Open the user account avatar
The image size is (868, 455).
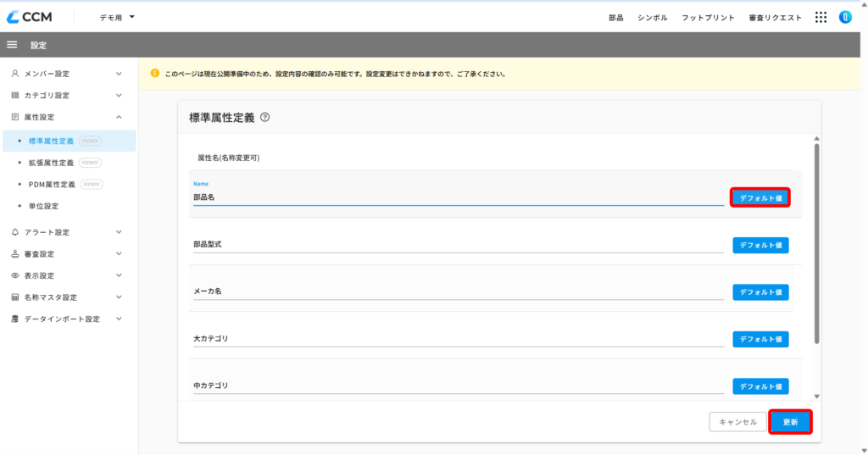point(845,17)
